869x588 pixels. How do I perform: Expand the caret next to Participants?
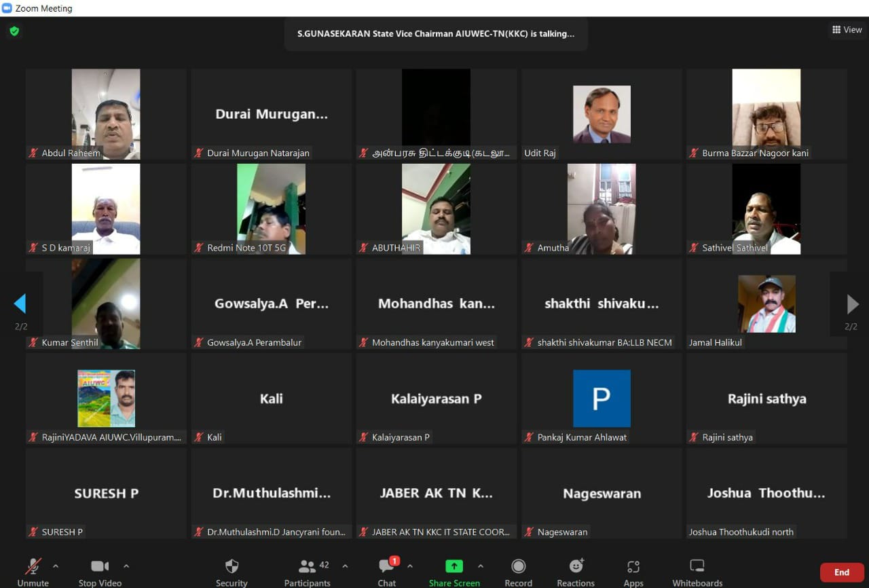pyautogui.click(x=345, y=566)
